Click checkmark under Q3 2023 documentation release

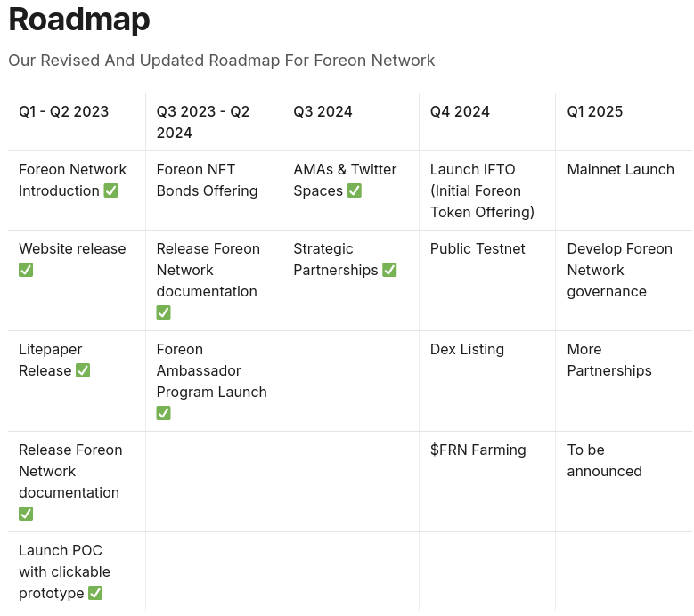163,312
